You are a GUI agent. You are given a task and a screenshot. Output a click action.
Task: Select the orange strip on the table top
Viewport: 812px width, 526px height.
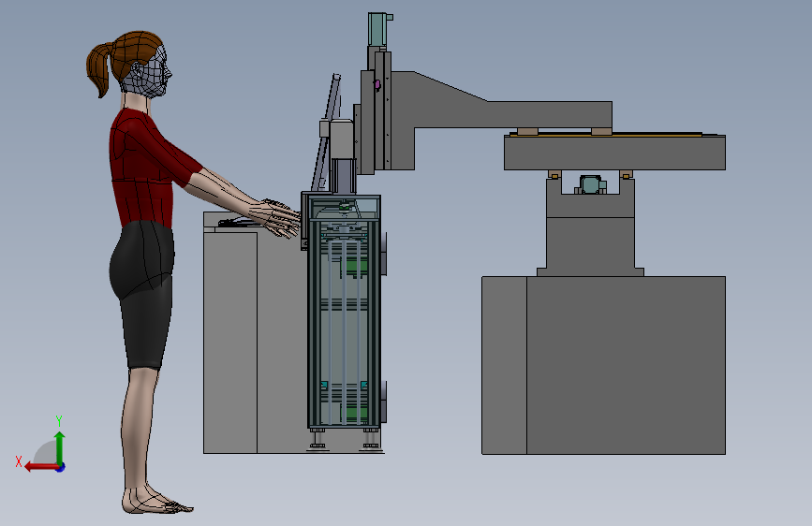[x=606, y=135]
